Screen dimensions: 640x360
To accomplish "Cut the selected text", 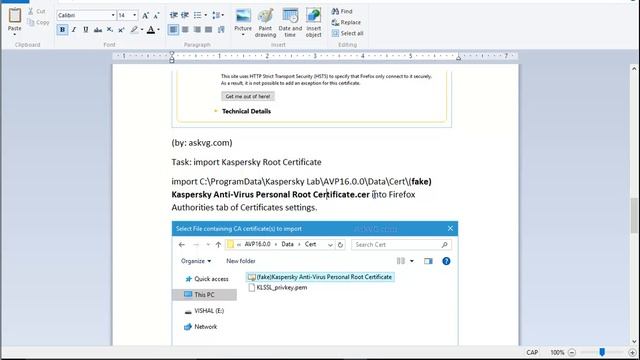I will (37, 11).
